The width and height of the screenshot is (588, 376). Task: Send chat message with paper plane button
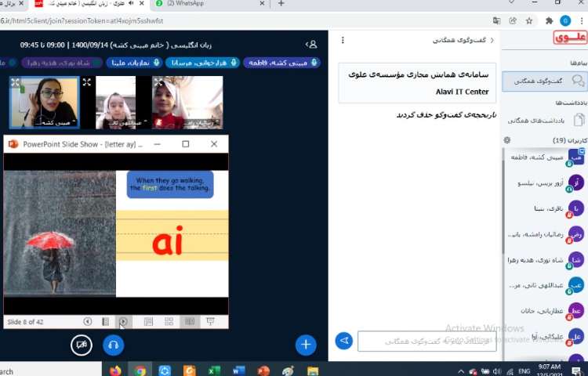click(343, 341)
